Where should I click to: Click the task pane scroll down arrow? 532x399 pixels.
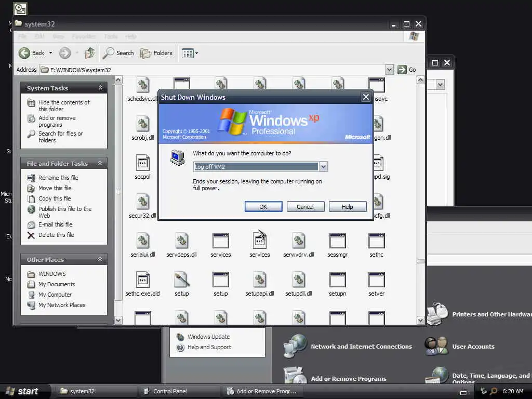[x=118, y=320]
